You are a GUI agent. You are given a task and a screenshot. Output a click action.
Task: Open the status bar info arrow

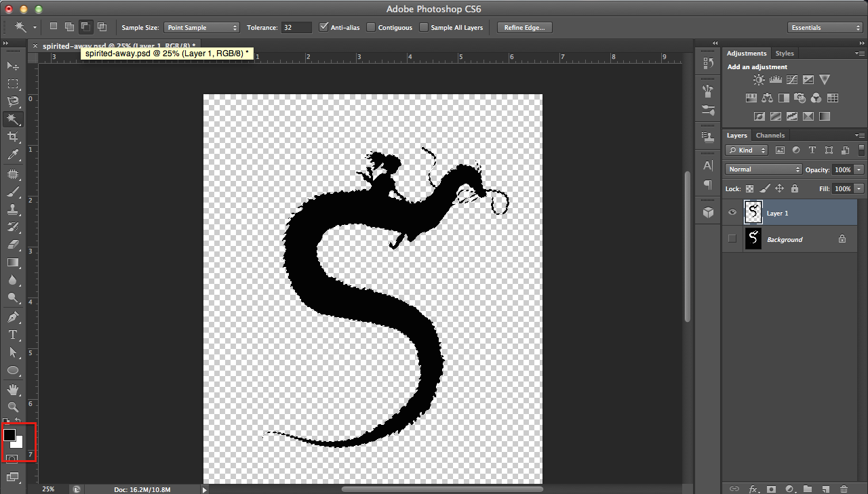[205, 489]
